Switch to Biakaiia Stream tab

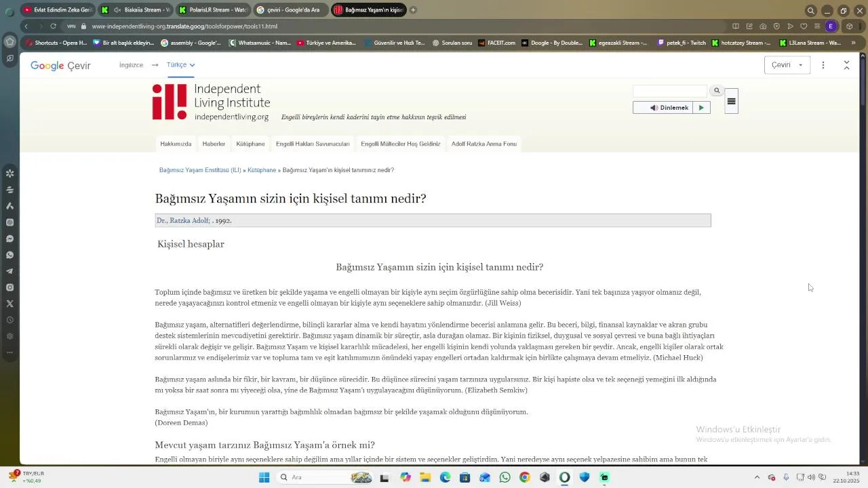pyautogui.click(x=136, y=10)
